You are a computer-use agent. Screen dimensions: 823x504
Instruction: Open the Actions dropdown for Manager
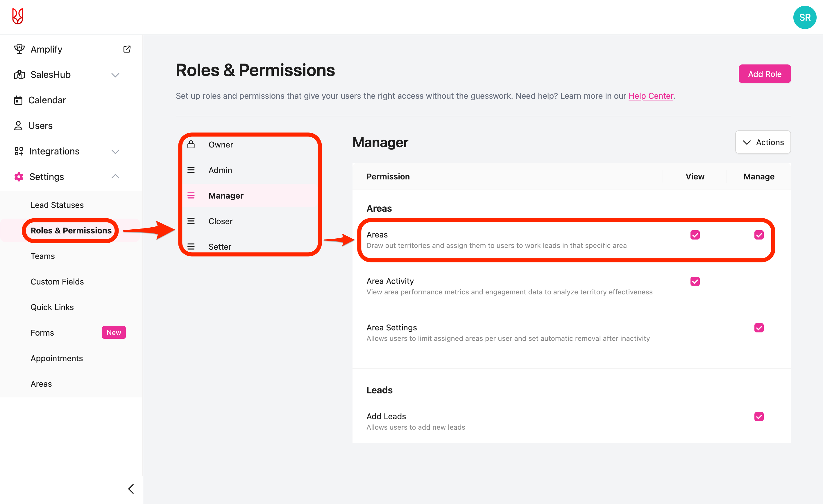point(763,142)
